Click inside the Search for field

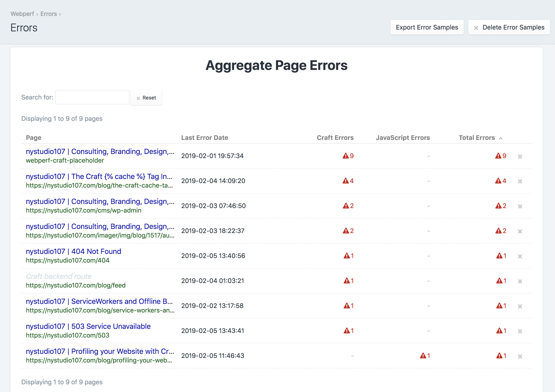92,97
